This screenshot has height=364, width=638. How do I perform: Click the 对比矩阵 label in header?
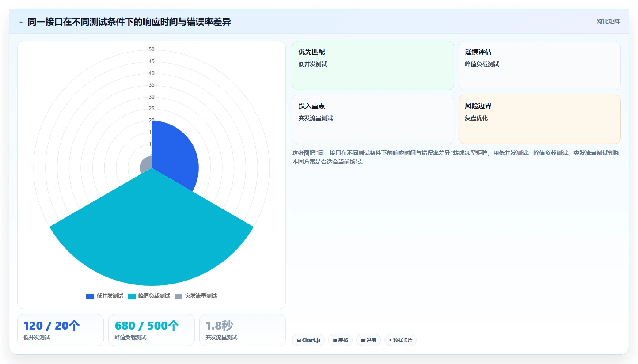pyautogui.click(x=608, y=22)
